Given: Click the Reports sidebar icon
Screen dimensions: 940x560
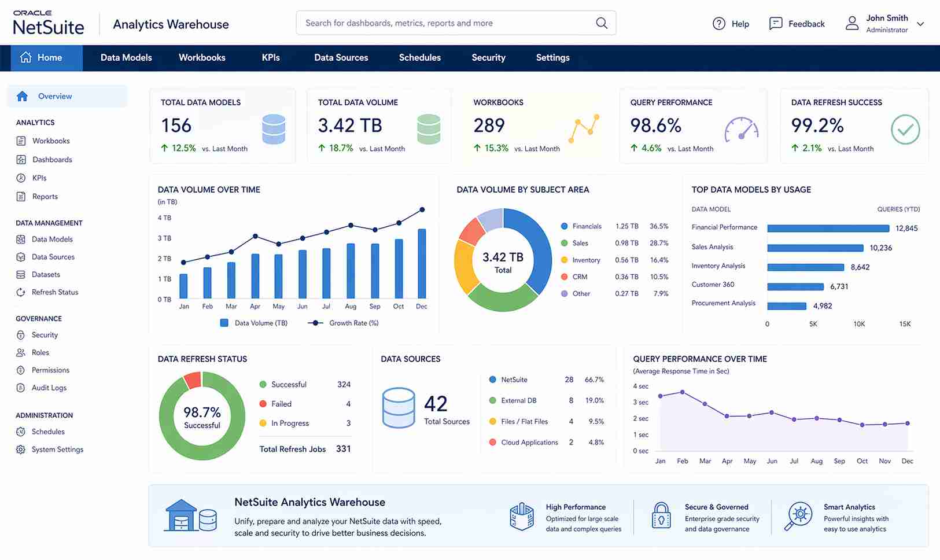Looking at the screenshot, I should 21,197.
